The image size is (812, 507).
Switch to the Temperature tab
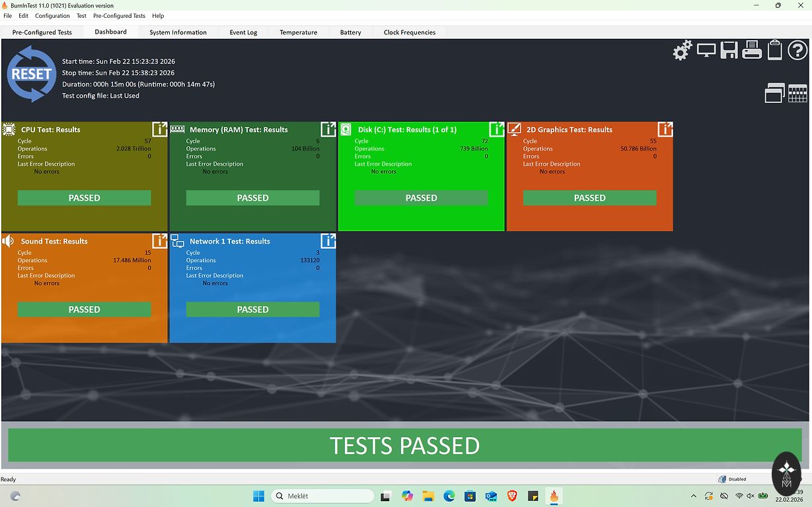point(298,32)
